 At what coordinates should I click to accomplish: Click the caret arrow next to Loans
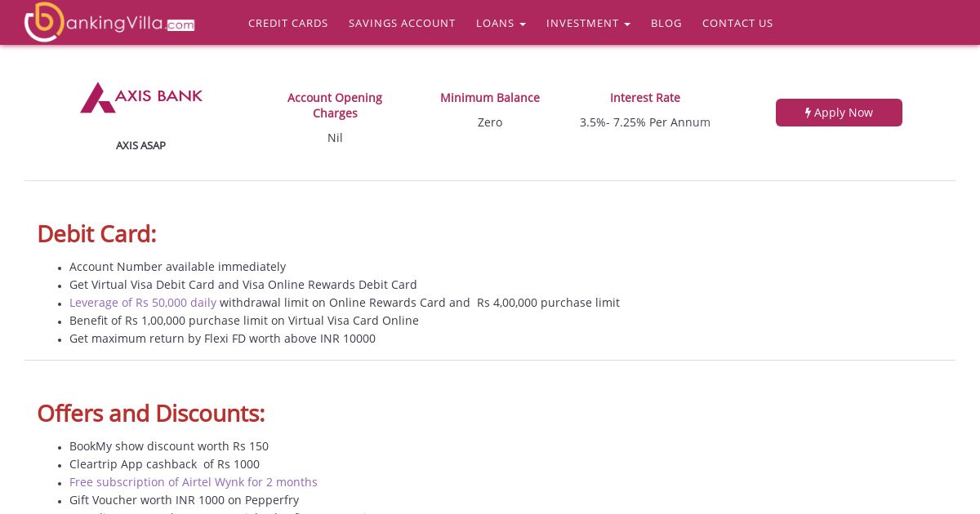click(523, 24)
